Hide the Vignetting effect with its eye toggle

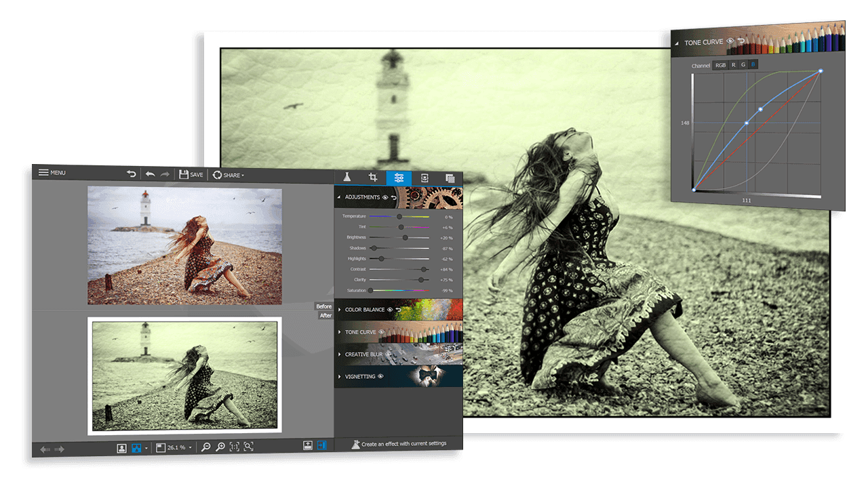380,376
